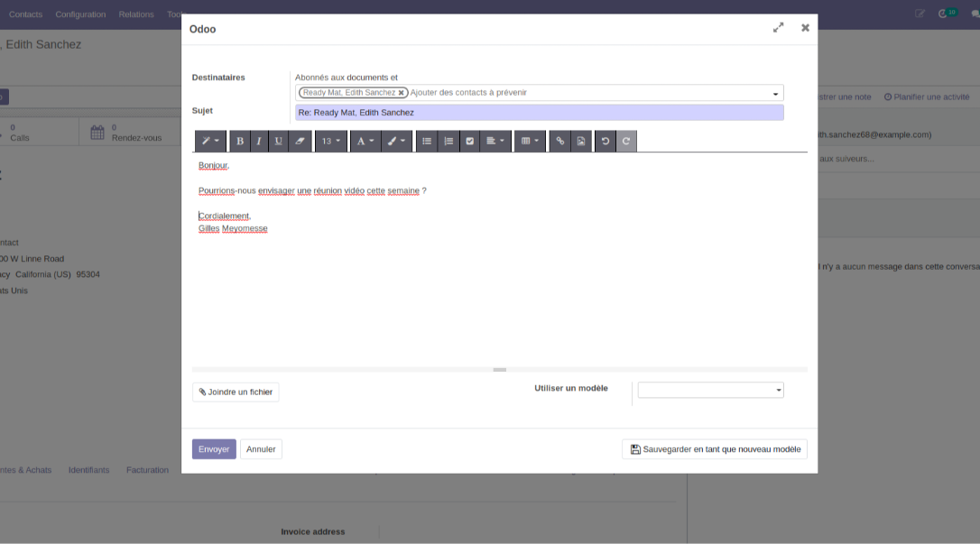Insert an ordered numbered list
This screenshot has width=980, height=544.
448,141
